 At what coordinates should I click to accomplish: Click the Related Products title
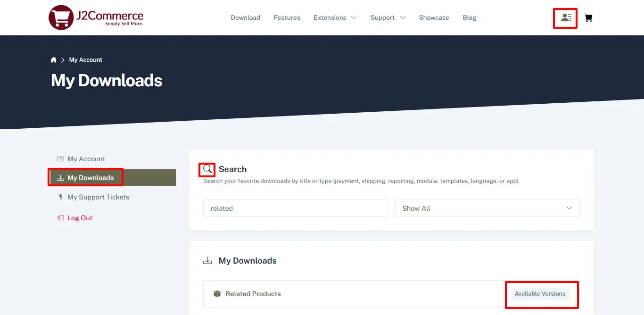[253, 294]
